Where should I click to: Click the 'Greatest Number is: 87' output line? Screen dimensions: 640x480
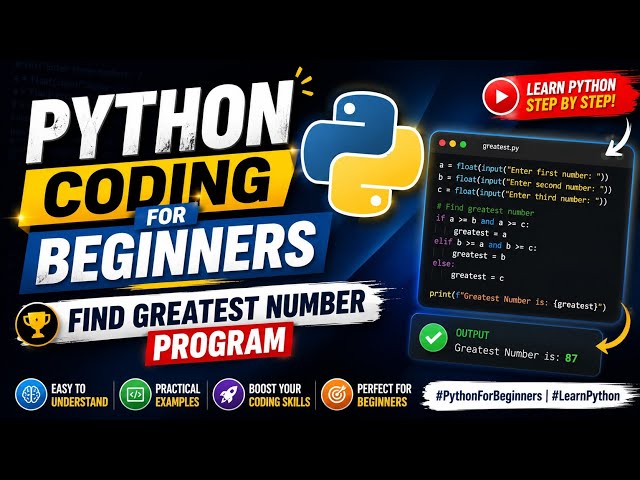pyautogui.click(x=516, y=353)
